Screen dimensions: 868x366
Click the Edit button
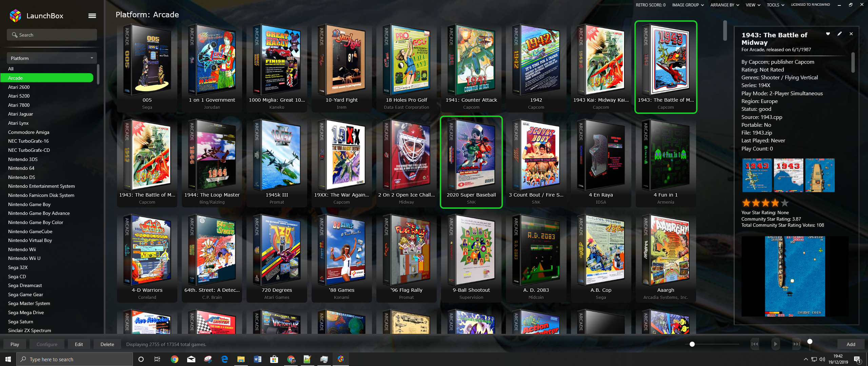click(x=79, y=344)
